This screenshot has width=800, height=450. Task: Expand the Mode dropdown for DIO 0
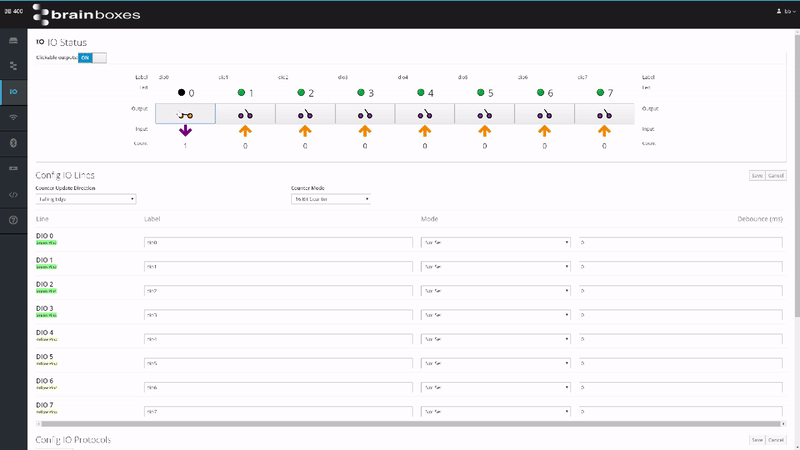pos(496,243)
